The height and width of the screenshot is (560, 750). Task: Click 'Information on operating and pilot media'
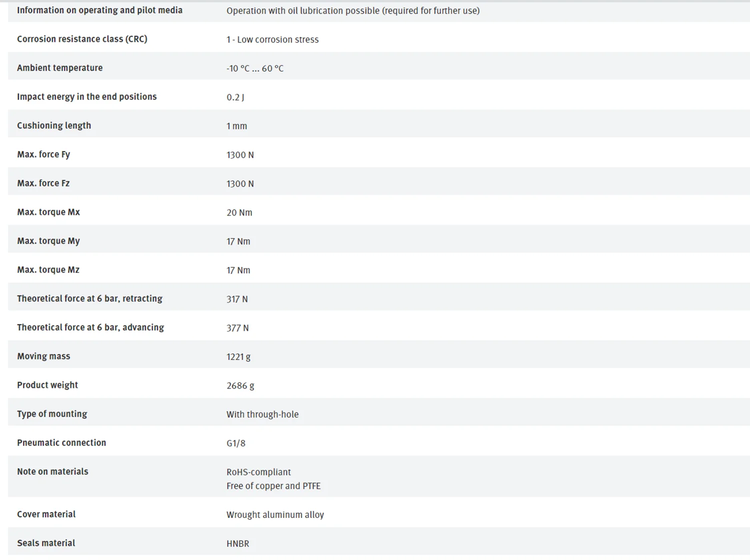tap(99, 10)
